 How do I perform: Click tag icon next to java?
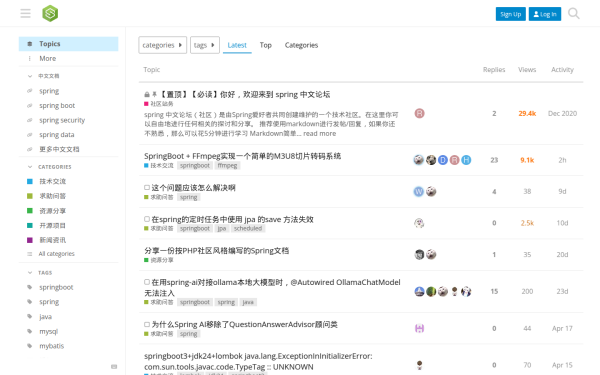[x=30, y=316]
